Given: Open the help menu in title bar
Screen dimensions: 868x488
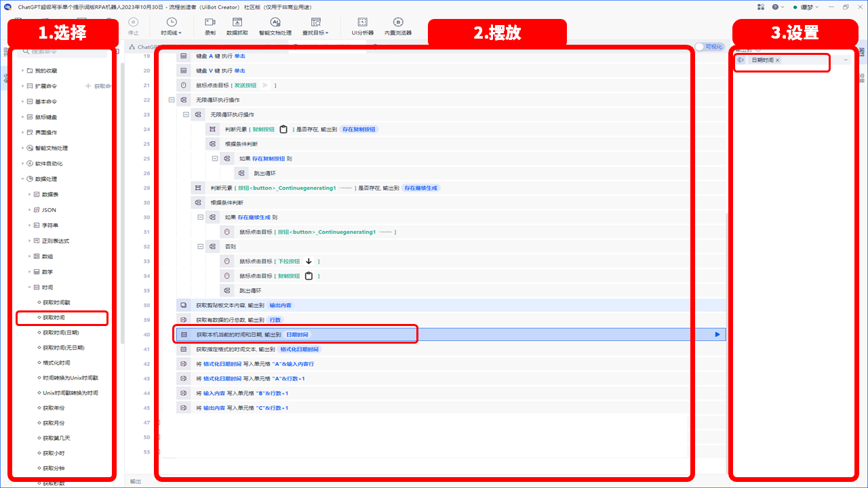Looking at the screenshot, I should 777,7.
